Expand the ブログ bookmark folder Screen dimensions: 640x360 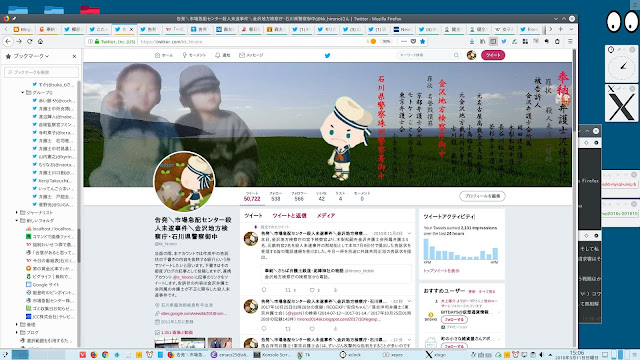click(x=17, y=333)
